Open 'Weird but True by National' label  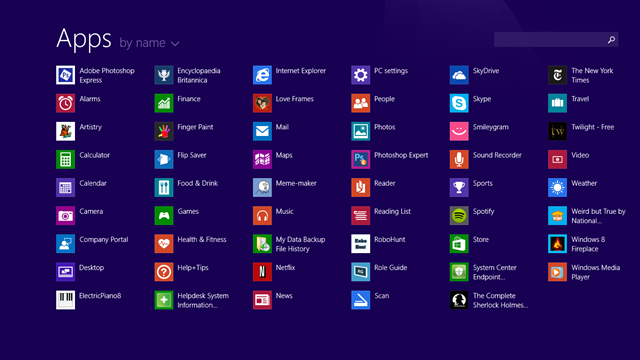tap(598, 216)
